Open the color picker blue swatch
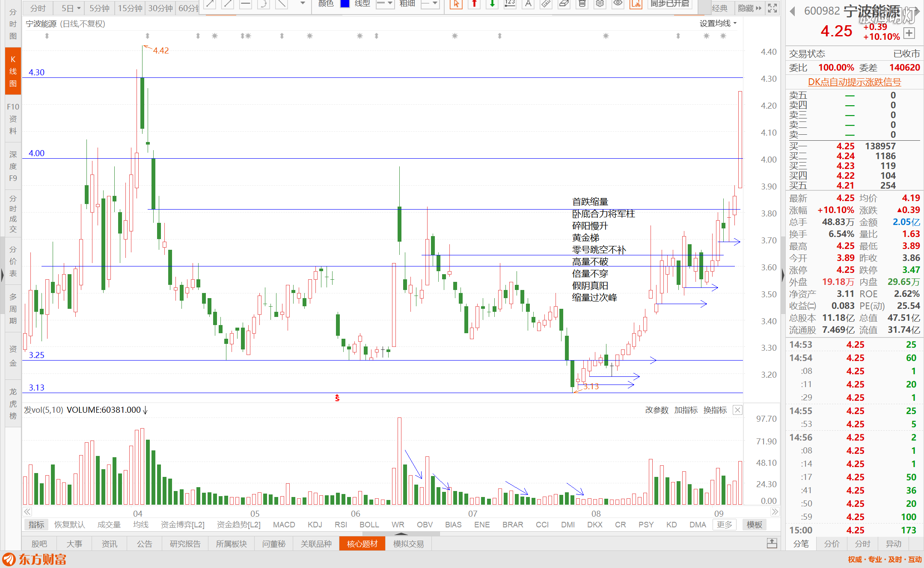Viewport: 924px width, 568px height. (x=345, y=4)
